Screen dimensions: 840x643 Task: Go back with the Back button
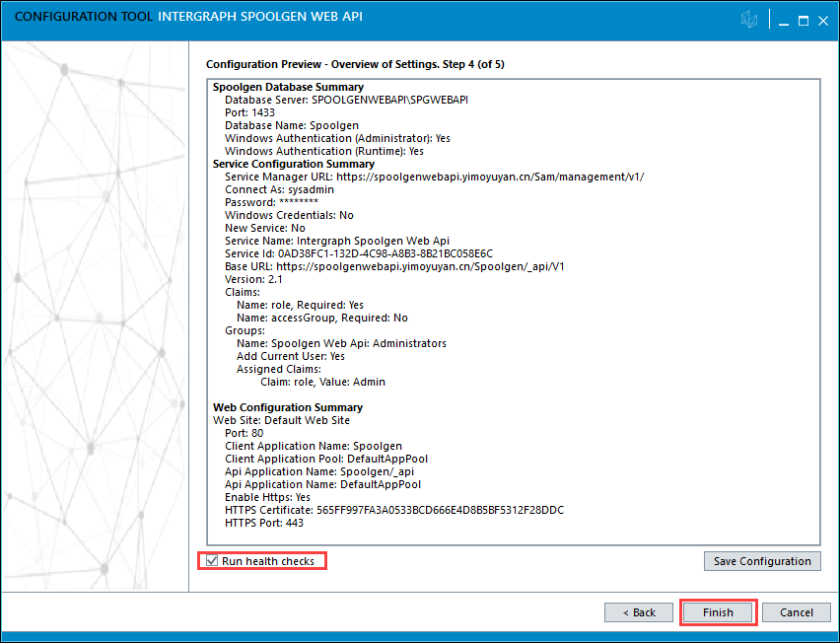pyautogui.click(x=639, y=612)
